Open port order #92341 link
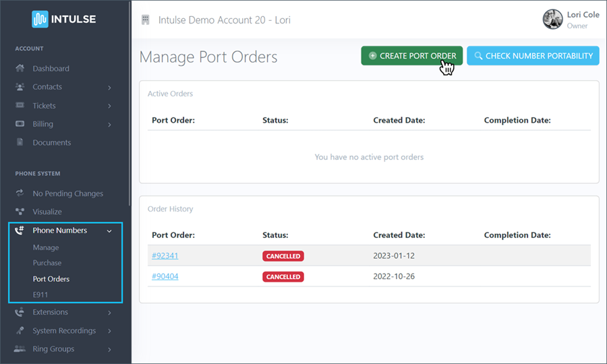Screen dimensions: 607x364 click(165, 255)
